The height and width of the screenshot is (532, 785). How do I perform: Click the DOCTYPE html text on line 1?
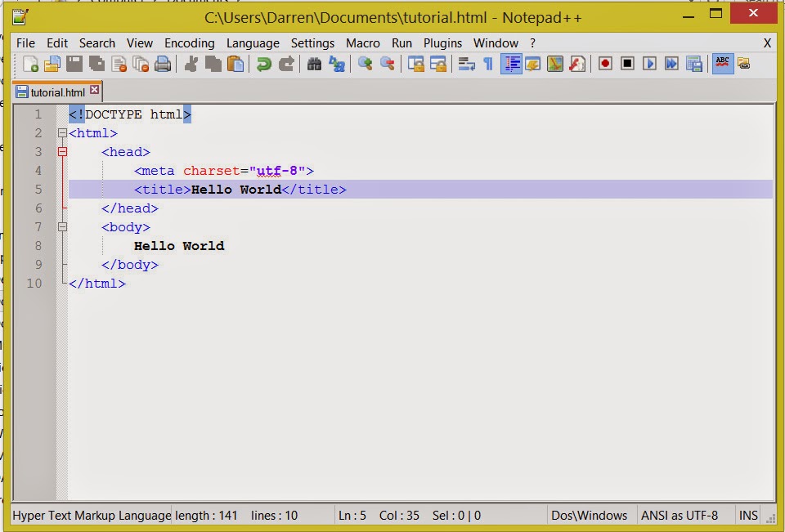click(x=134, y=114)
